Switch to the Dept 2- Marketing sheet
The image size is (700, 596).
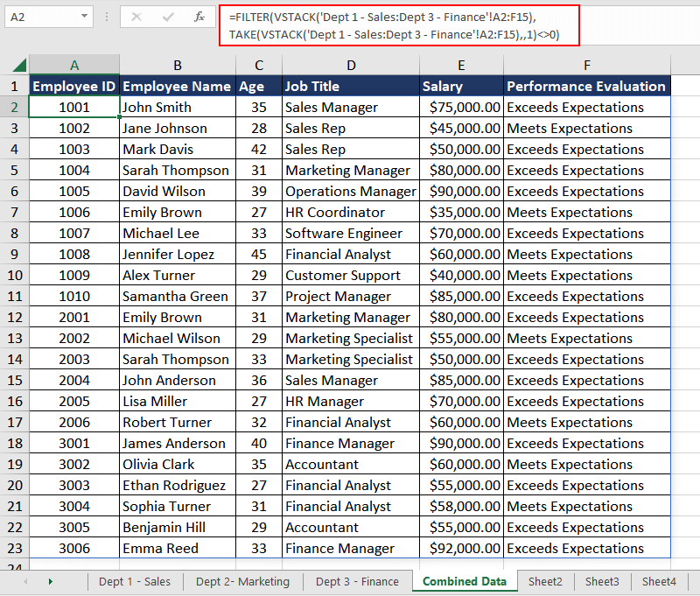coord(242,581)
